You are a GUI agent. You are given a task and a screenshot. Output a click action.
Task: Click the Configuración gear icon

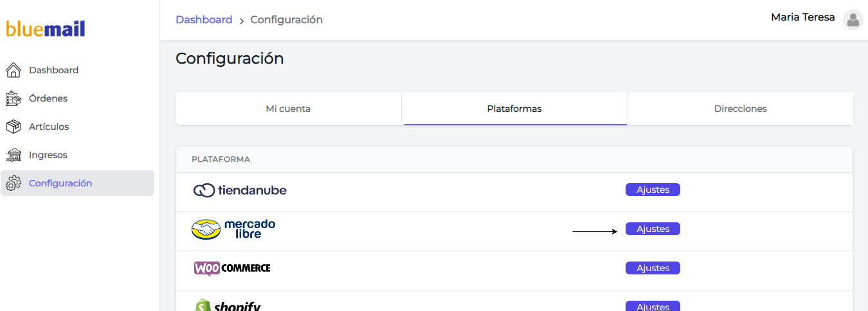13,183
